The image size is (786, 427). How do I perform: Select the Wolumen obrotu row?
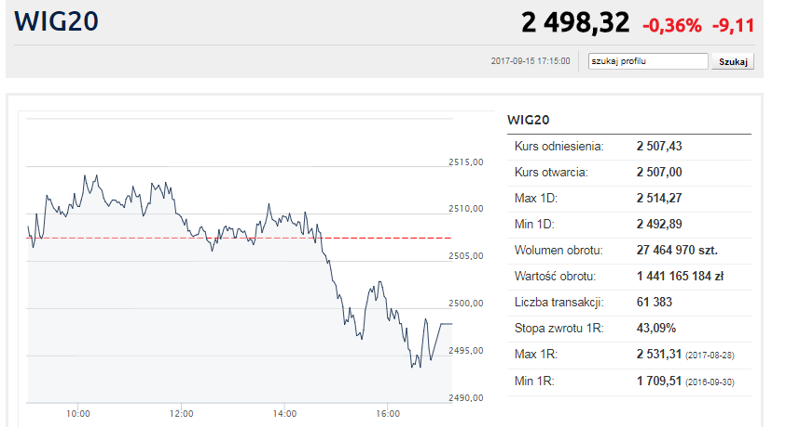pos(629,251)
